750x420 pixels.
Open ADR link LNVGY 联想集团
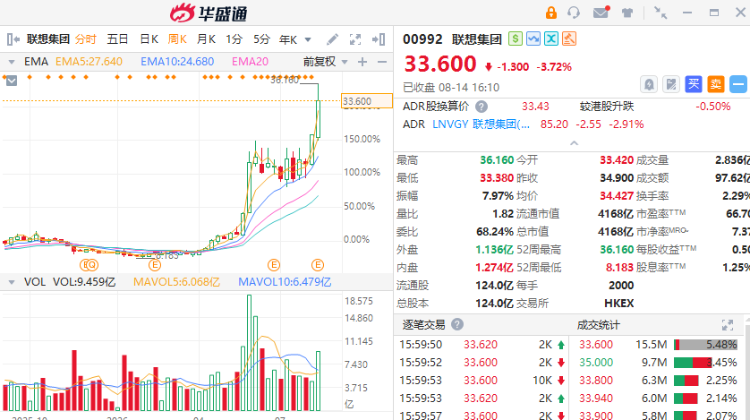coord(481,124)
